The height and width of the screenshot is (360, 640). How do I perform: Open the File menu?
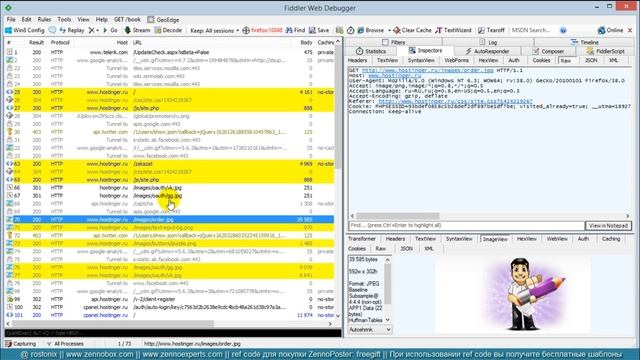pyautogui.click(x=11, y=20)
